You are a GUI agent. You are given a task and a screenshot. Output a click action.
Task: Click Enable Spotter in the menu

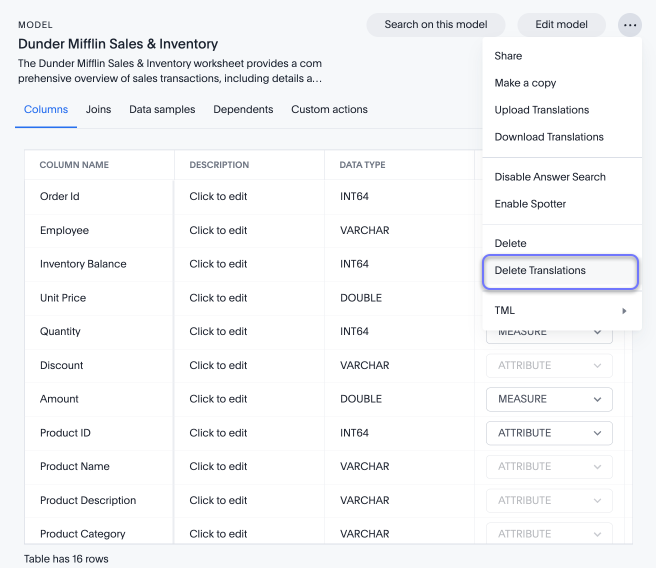pos(530,204)
